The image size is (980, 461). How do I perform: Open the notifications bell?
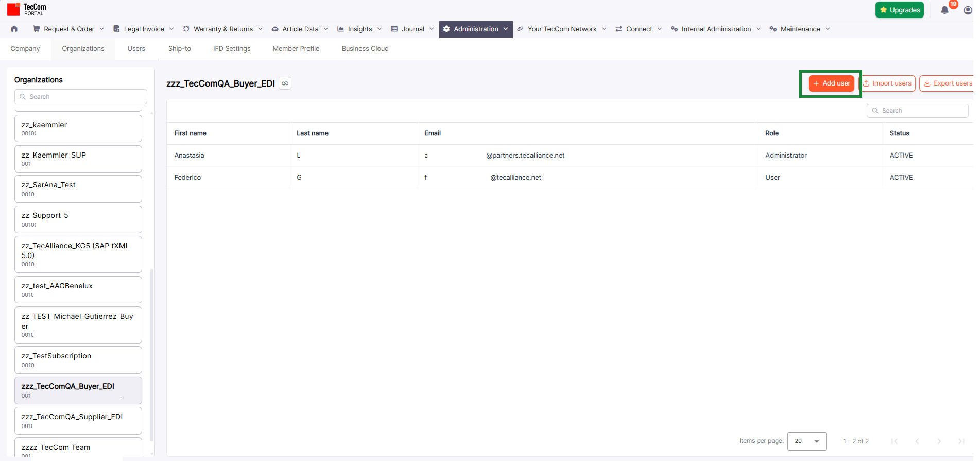[944, 10]
